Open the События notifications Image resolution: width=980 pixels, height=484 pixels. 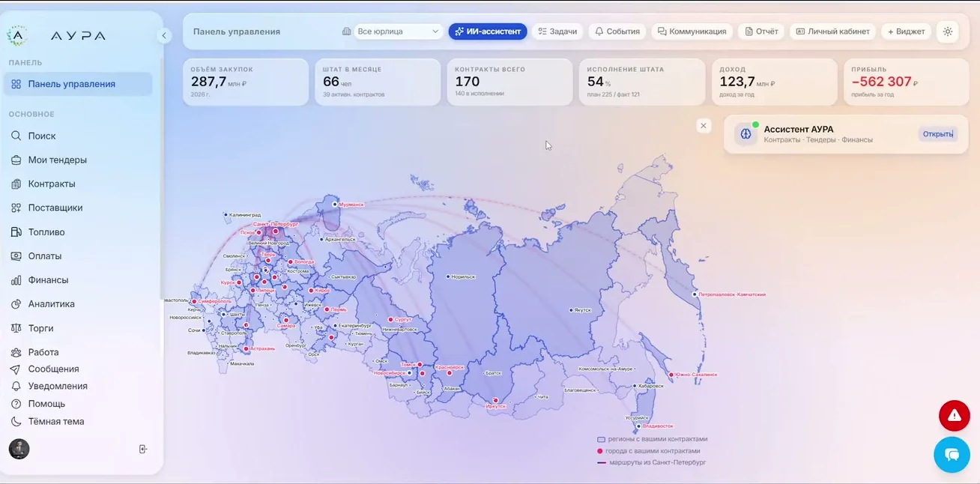[x=618, y=31]
